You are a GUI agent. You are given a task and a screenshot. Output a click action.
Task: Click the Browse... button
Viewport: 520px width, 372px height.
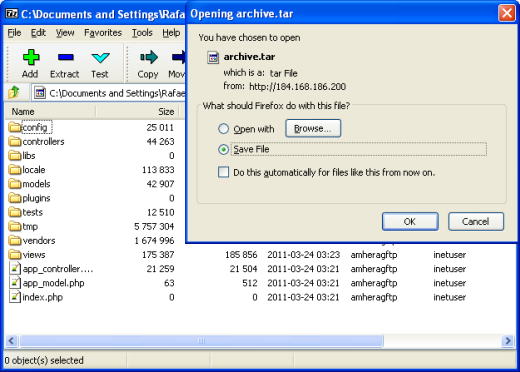(x=313, y=128)
